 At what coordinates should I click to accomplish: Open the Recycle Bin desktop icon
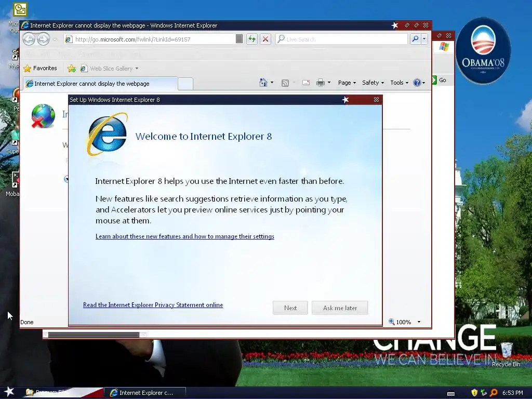click(x=506, y=354)
